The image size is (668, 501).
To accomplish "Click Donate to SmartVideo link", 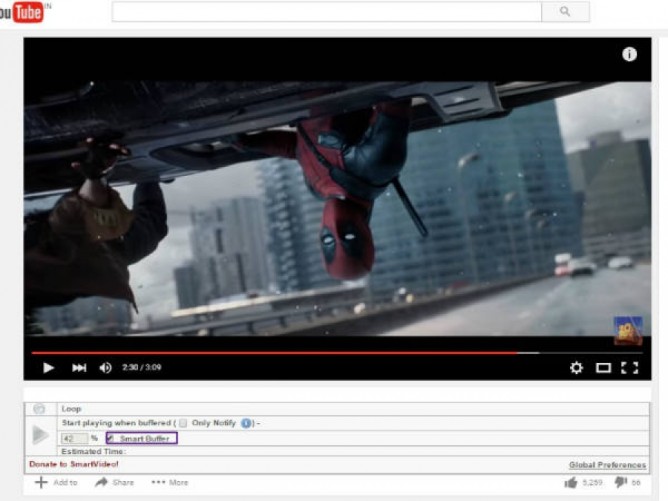I will (x=74, y=465).
